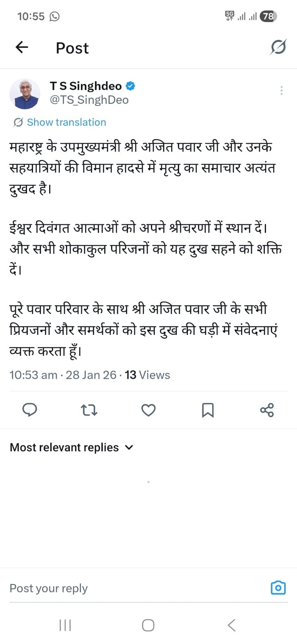Like the post with heart icon

tap(148, 410)
